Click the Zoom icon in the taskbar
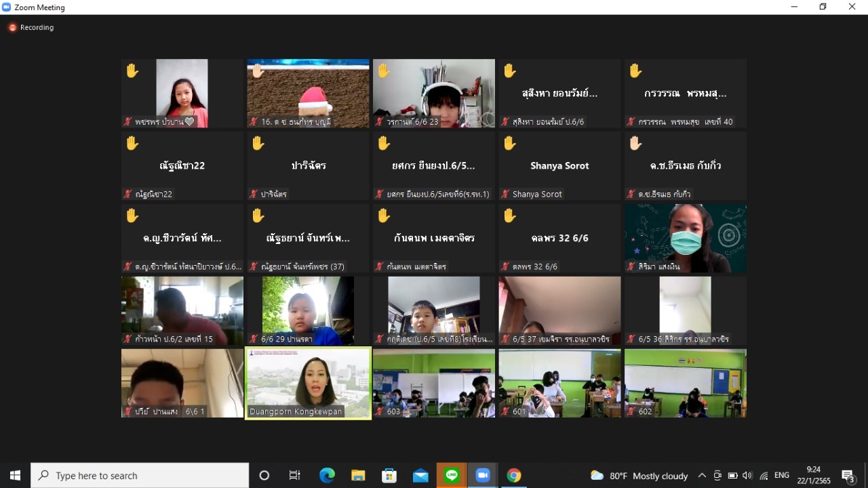 (482, 476)
